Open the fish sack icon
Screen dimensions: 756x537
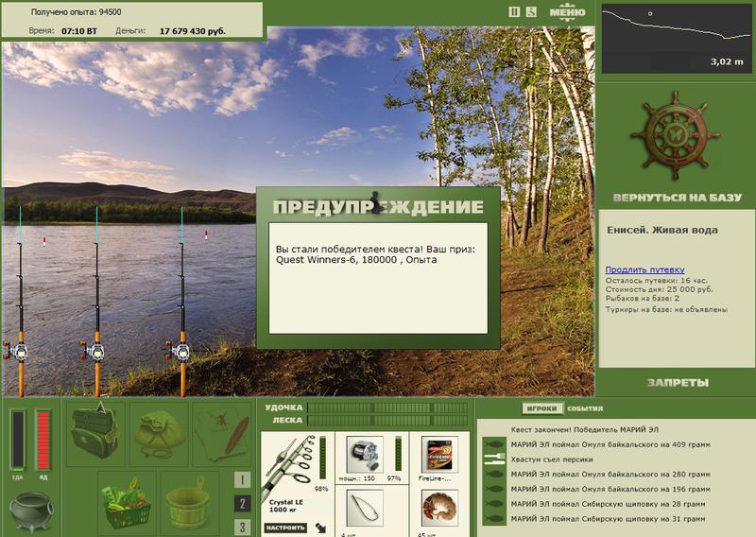click(159, 433)
